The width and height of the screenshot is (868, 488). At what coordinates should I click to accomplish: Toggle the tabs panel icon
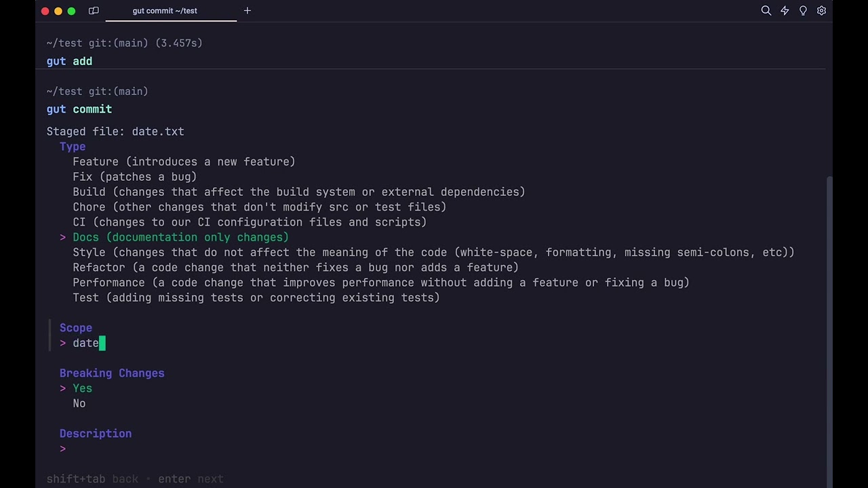(x=94, y=11)
